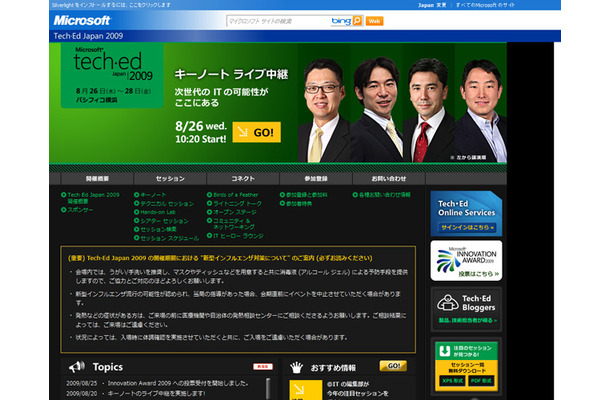This screenshot has width=610, height=400.
Task: Focus the Microsoft site search field
Action: [x=278, y=21]
